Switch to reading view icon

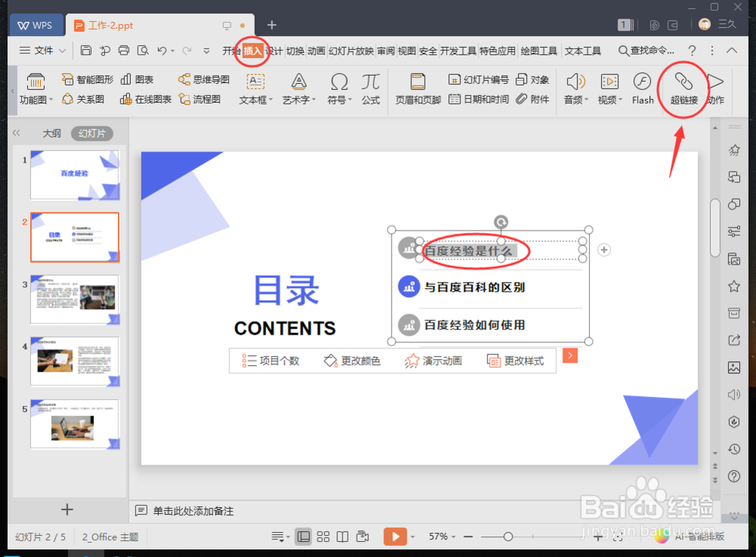342,537
